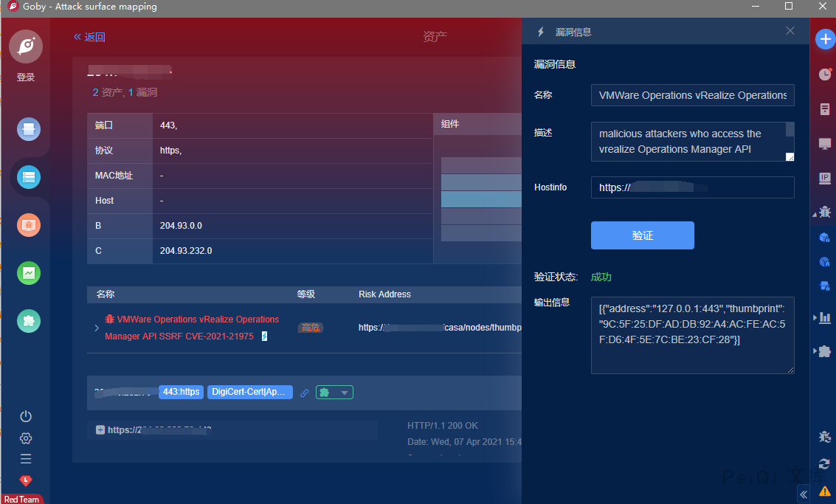Screen dimensions: 836x504
Task: Collapse the right sidebar with double chevron
Action: coord(804,494)
